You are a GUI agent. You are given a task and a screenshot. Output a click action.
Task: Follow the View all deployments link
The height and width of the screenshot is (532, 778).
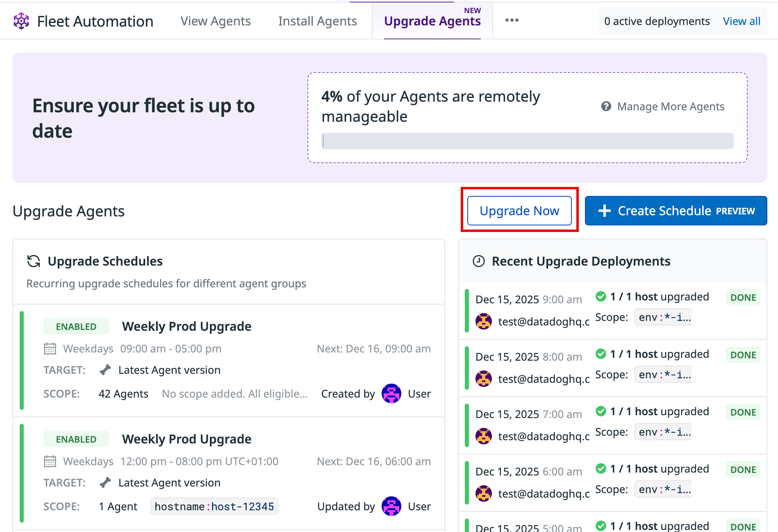pos(742,21)
